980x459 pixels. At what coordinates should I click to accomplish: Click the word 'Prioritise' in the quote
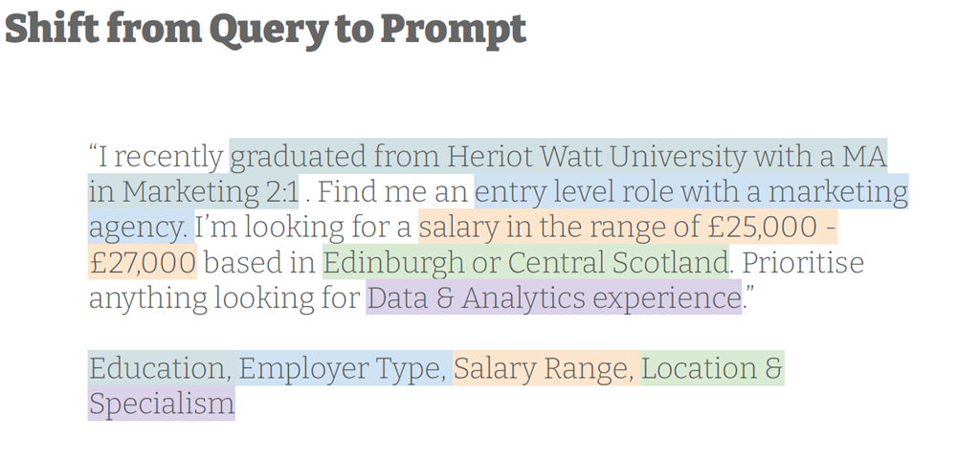803,263
